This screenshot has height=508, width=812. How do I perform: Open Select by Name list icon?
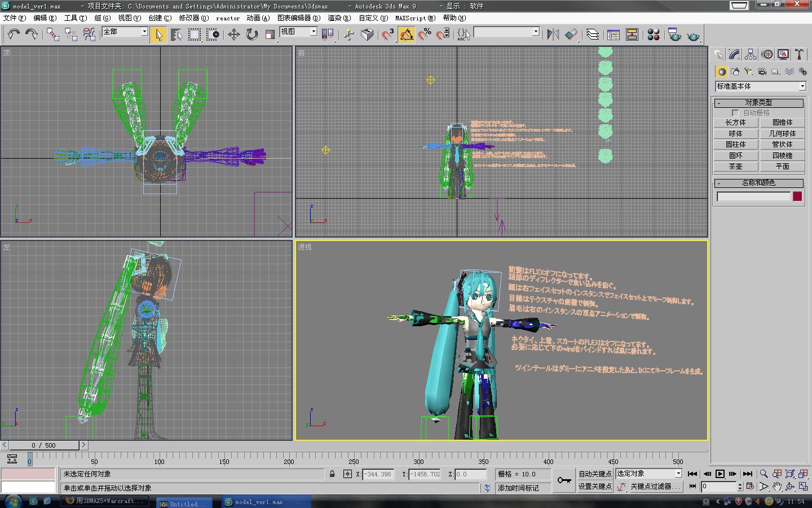176,34
